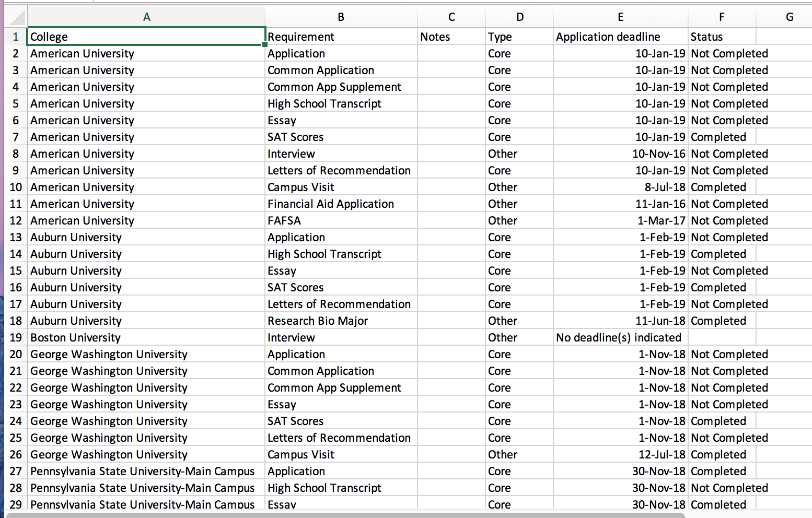
Task: Click the 'Notes' header cell
Action: click(x=451, y=37)
